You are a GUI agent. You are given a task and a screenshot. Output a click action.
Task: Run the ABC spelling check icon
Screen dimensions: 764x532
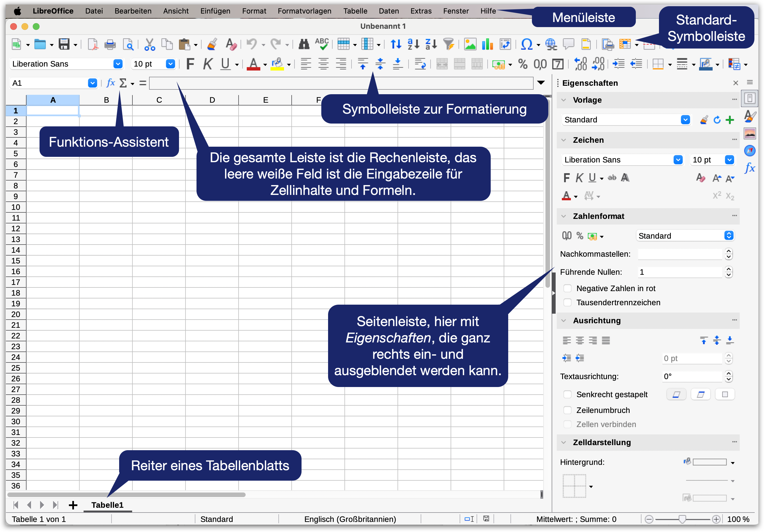point(322,44)
